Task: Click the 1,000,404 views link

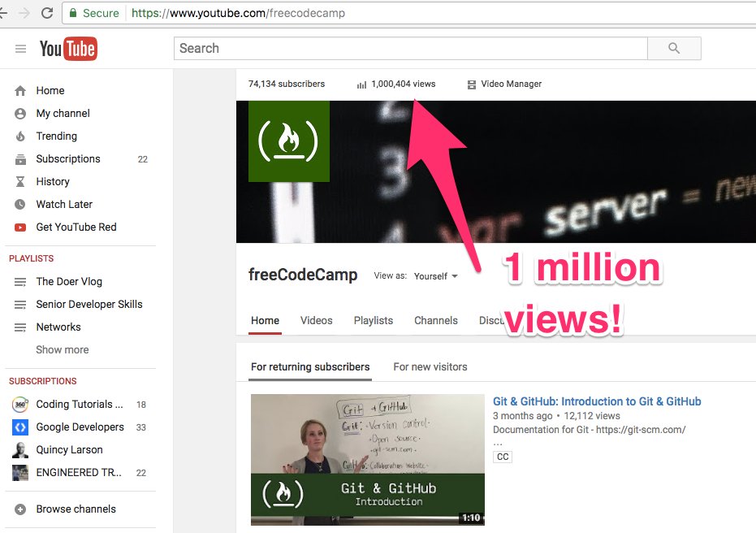Action: click(x=403, y=84)
